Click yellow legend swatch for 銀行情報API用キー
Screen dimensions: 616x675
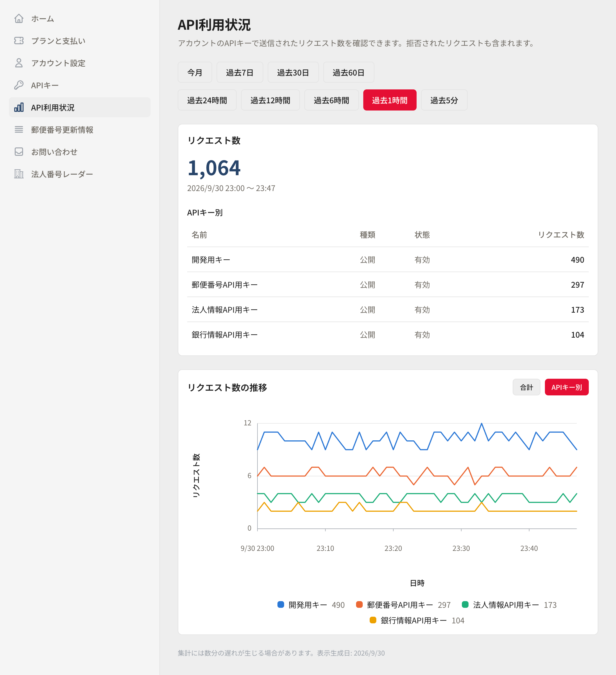click(373, 620)
